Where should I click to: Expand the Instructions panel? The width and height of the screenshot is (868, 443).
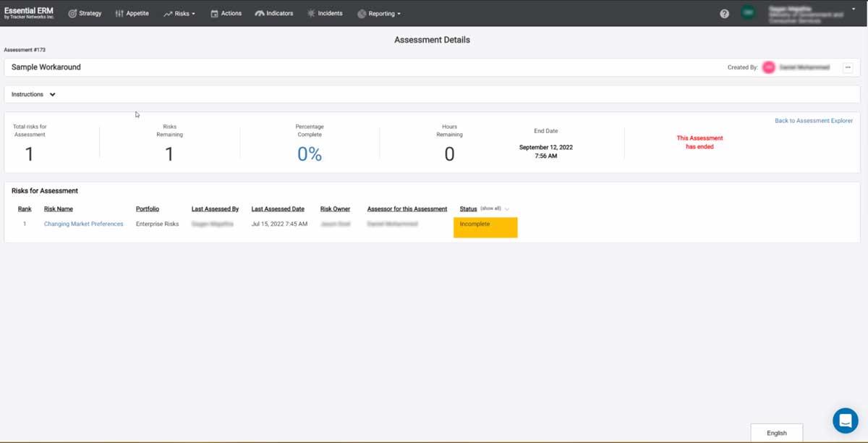[52, 94]
